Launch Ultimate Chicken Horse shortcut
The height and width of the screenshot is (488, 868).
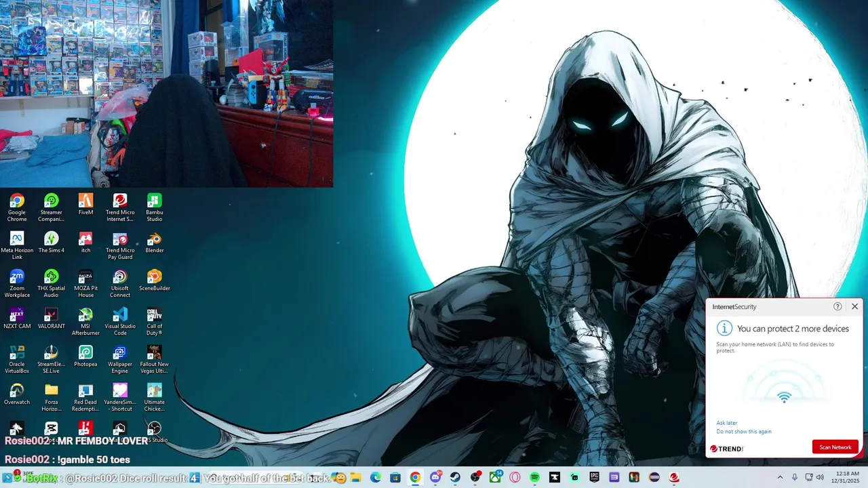point(155,397)
